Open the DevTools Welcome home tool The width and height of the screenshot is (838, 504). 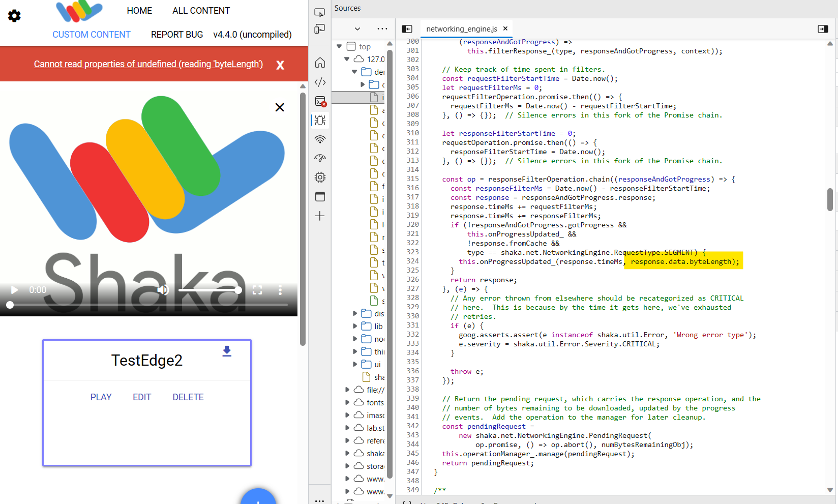pyautogui.click(x=320, y=63)
